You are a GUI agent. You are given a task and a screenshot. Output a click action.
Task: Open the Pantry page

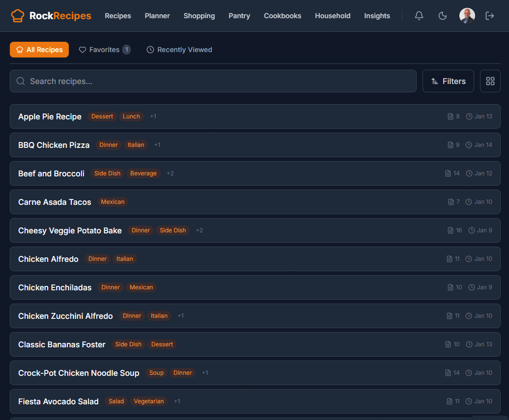click(239, 16)
